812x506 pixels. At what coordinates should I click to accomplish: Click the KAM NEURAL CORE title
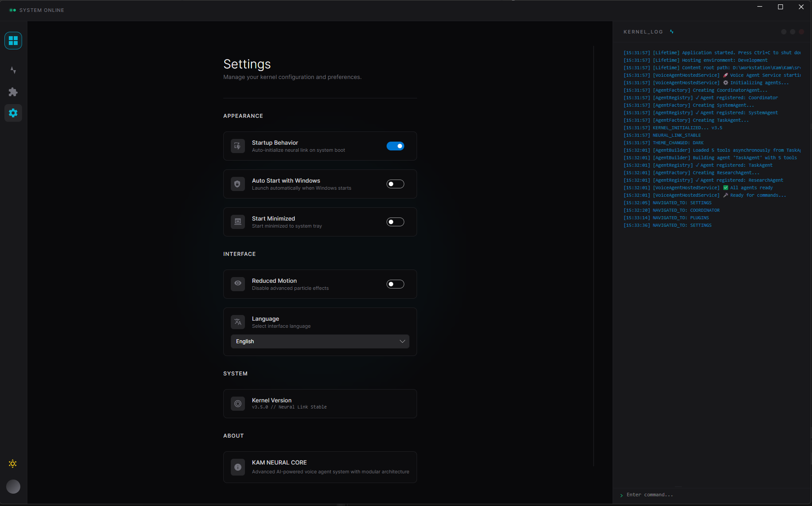[x=279, y=462]
